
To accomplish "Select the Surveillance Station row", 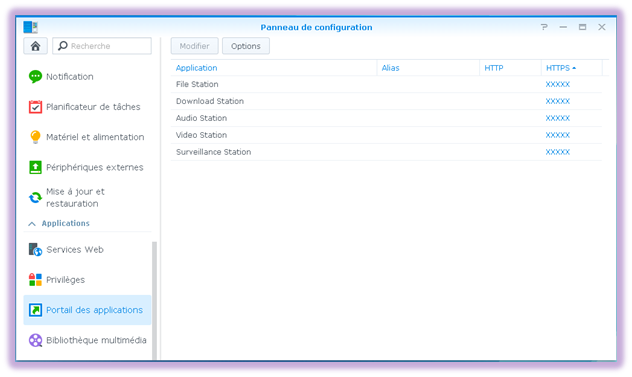I will [386, 152].
